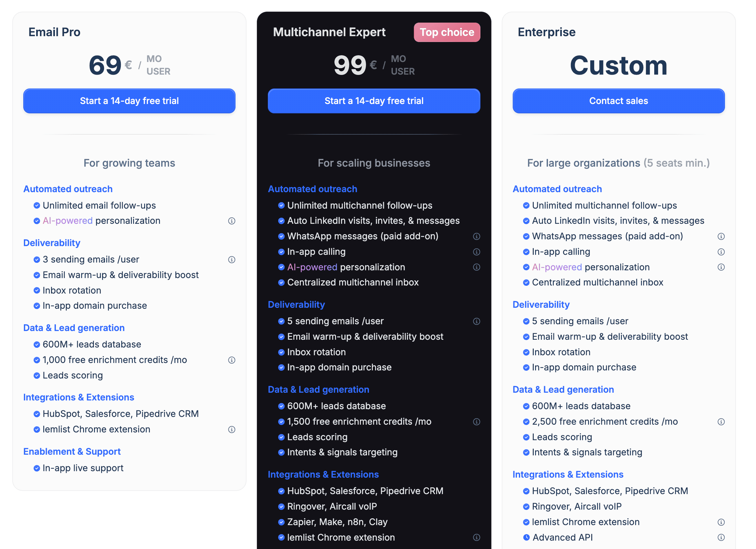Click info icon beside 1,500 free enrichment credits
Screen dimensions: 756x549
click(477, 422)
